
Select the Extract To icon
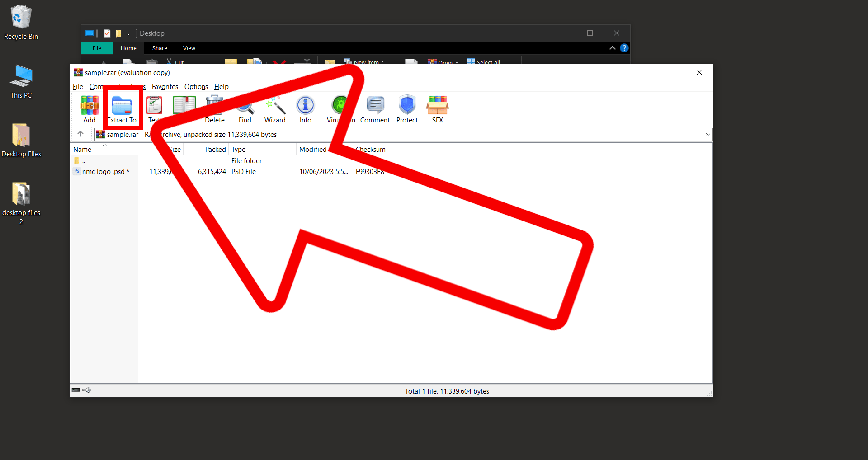(122, 108)
